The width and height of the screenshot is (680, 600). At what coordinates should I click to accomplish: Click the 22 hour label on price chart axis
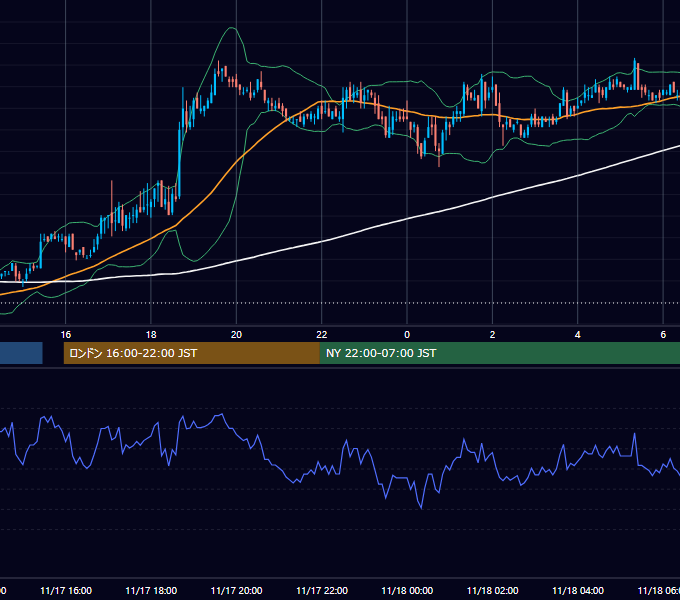(x=322, y=335)
